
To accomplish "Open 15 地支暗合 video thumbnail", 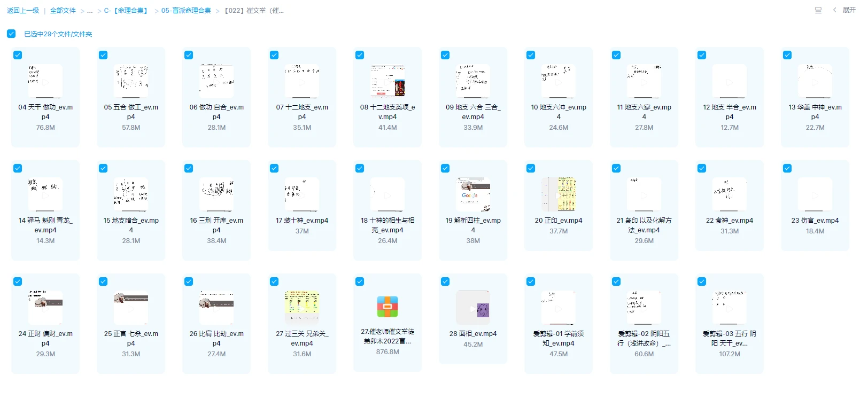I will [131, 194].
